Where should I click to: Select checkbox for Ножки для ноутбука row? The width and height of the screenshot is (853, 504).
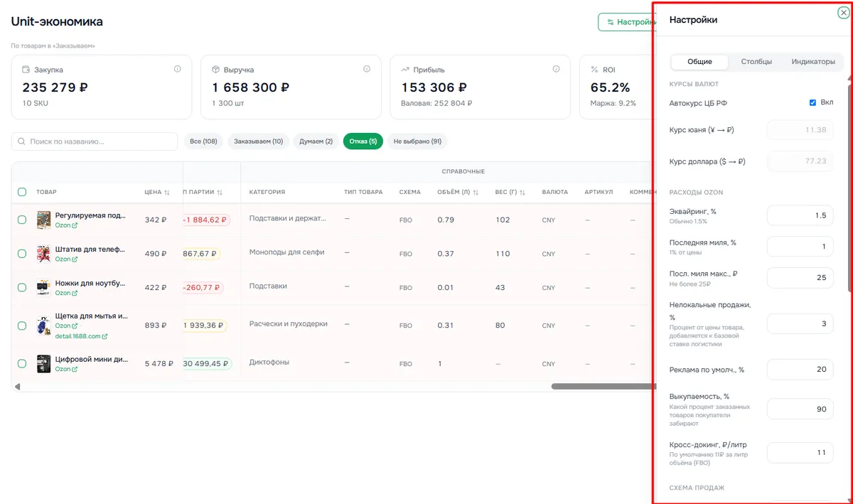click(x=22, y=287)
